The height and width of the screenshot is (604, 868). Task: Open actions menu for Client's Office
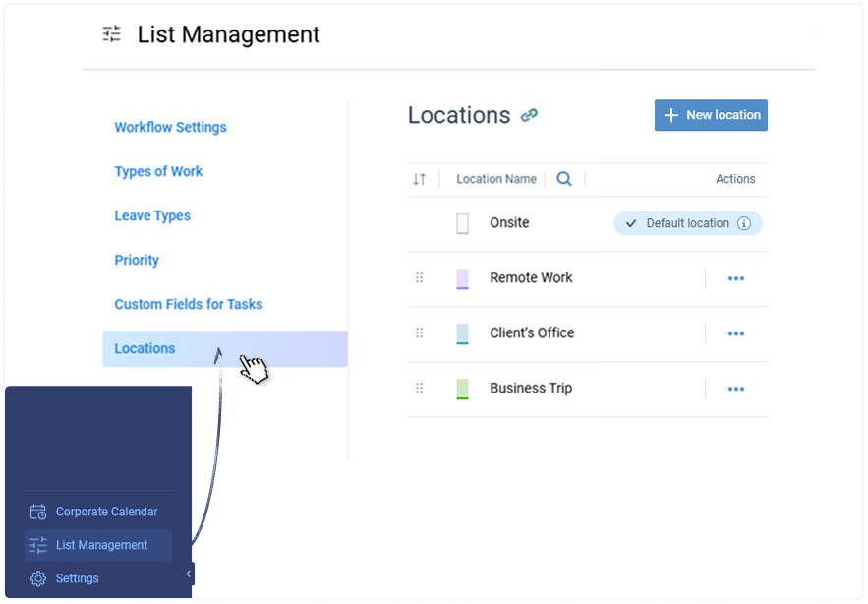[735, 333]
